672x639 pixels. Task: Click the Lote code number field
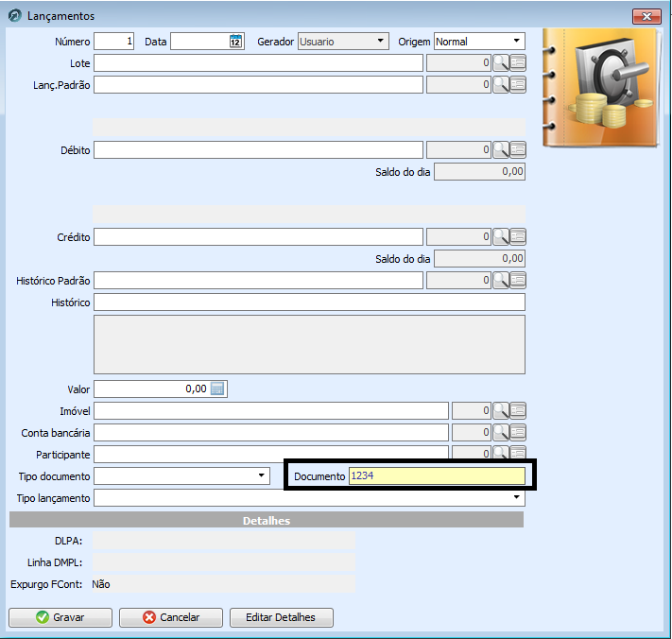click(458, 63)
